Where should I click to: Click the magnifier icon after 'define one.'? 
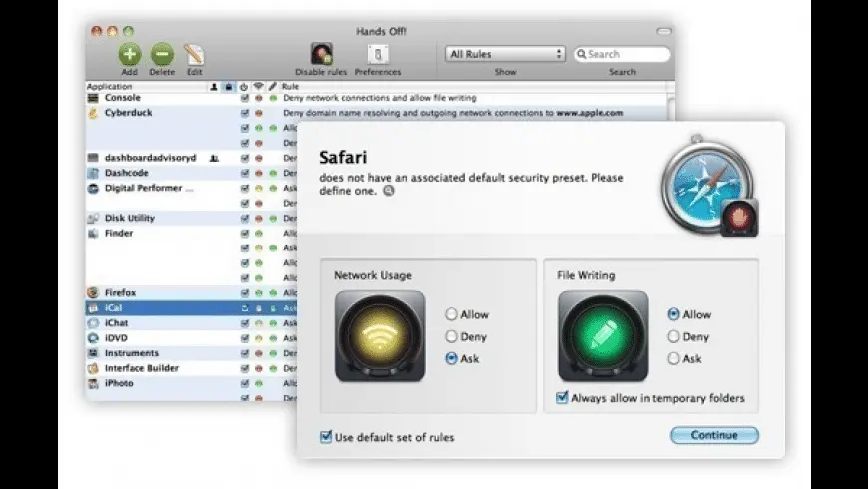tap(389, 191)
